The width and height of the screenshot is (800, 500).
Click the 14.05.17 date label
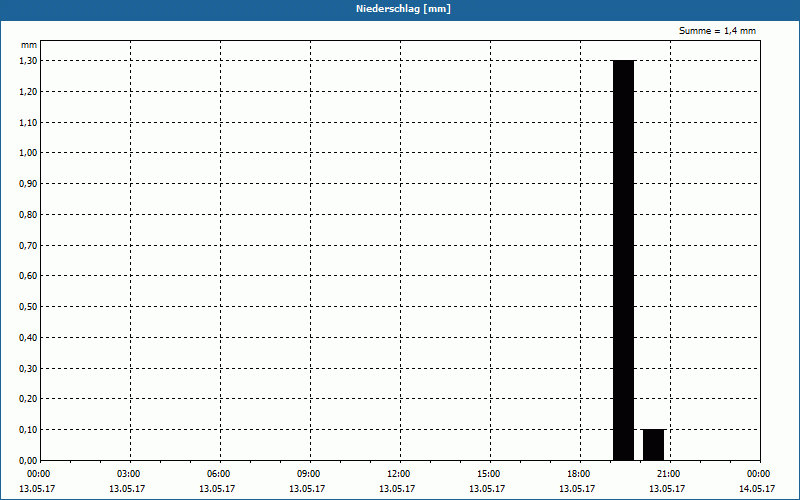757,489
